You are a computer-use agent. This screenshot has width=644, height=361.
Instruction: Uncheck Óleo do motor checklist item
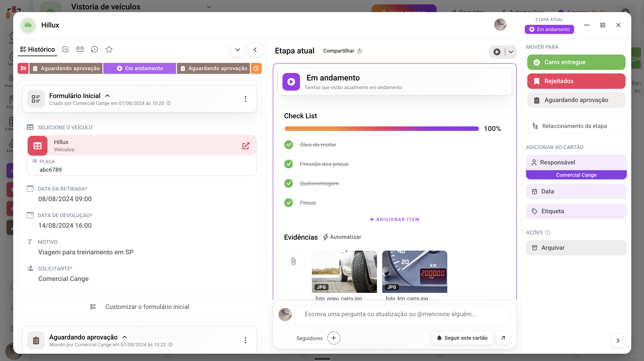(x=289, y=145)
